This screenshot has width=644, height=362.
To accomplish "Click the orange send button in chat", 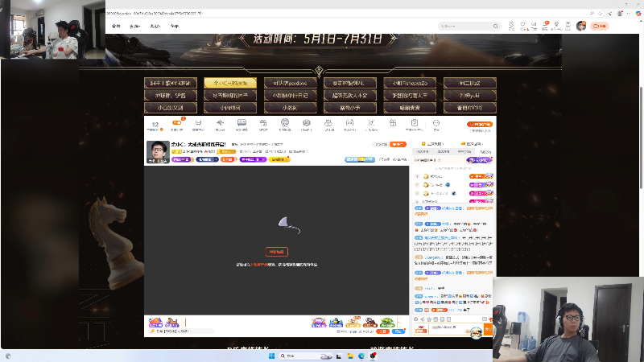I will coord(488,329).
